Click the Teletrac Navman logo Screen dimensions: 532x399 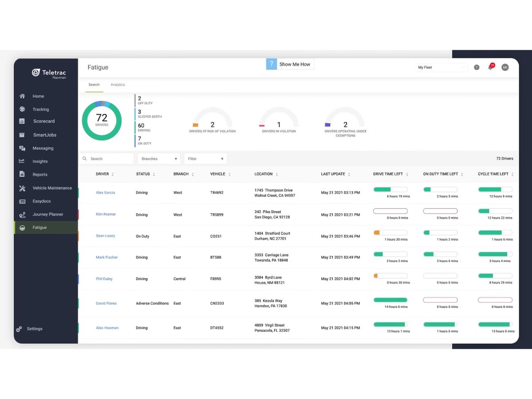tap(49, 73)
